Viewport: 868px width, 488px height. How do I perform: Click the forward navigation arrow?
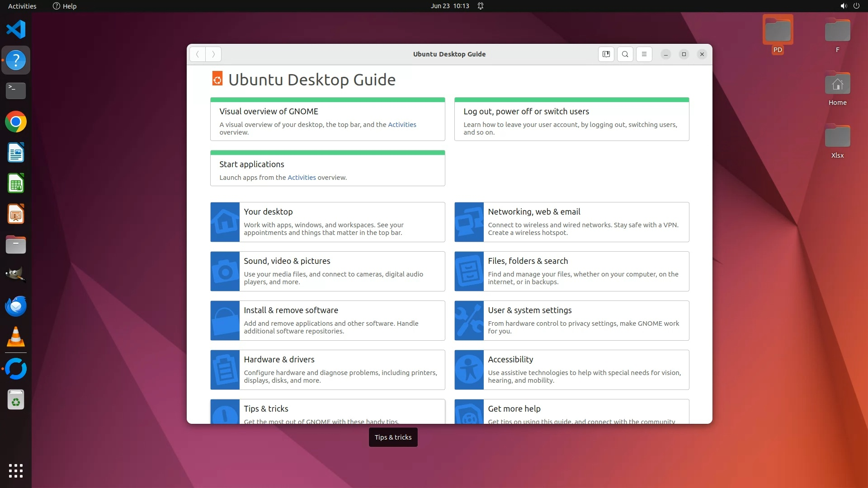point(213,54)
